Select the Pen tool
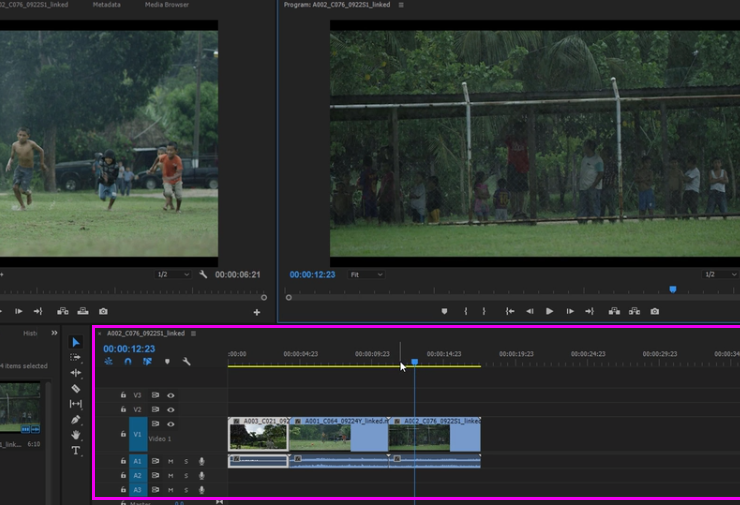The height and width of the screenshot is (505, 740). 76,420
